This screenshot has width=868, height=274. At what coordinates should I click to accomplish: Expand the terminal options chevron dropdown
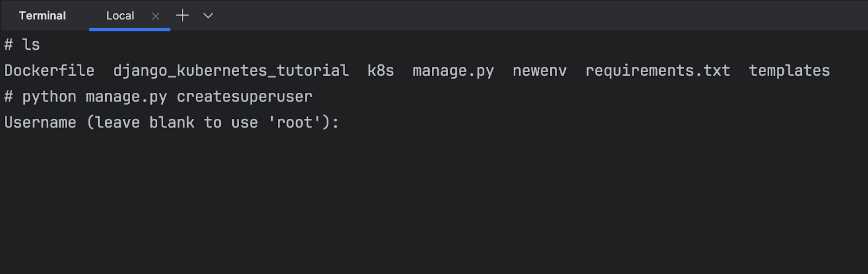click(x=208, y=16)
